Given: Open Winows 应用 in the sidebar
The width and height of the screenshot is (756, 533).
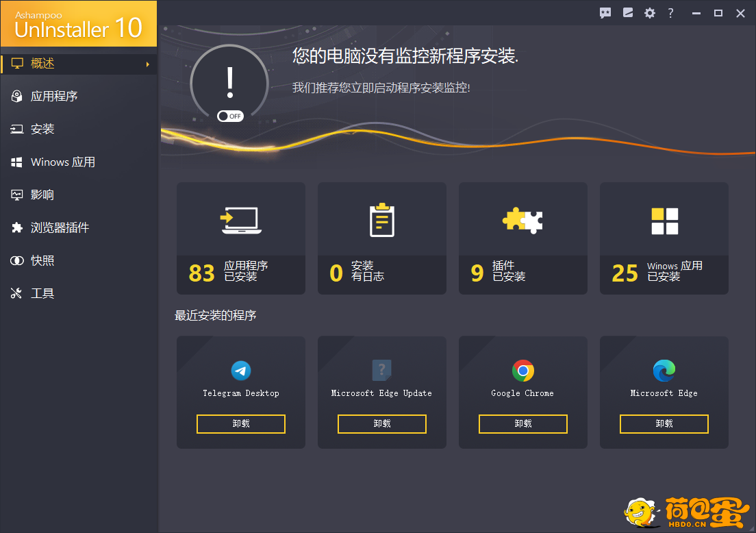Looking at the screenshot, I should (79, 162).
